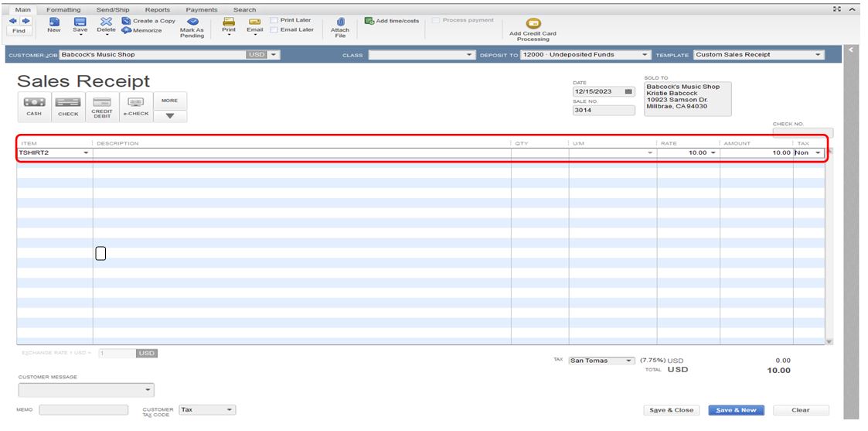This screenshot has height=431, width=868.
Task: Collapse the ribbon with the up caret
Action: (x=852, y=9)
